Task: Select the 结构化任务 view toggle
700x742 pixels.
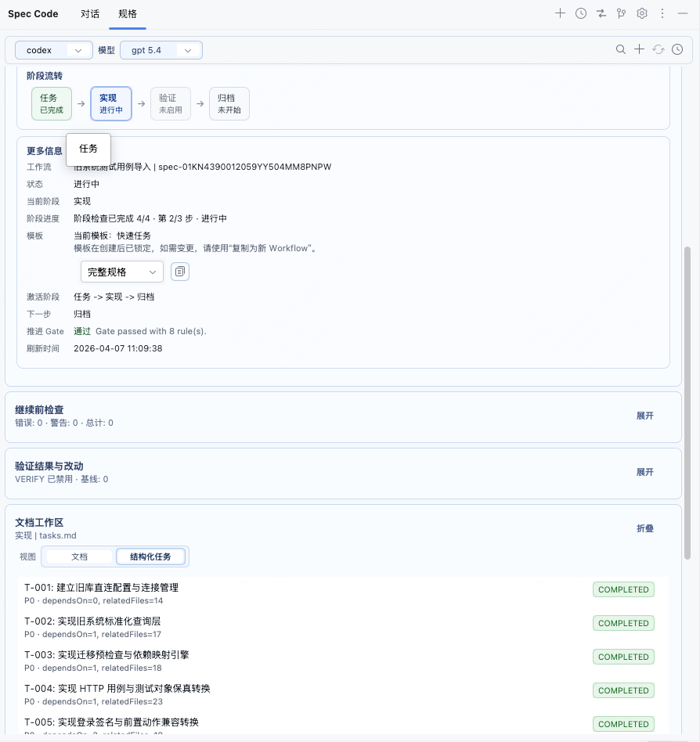Action: 150,556
